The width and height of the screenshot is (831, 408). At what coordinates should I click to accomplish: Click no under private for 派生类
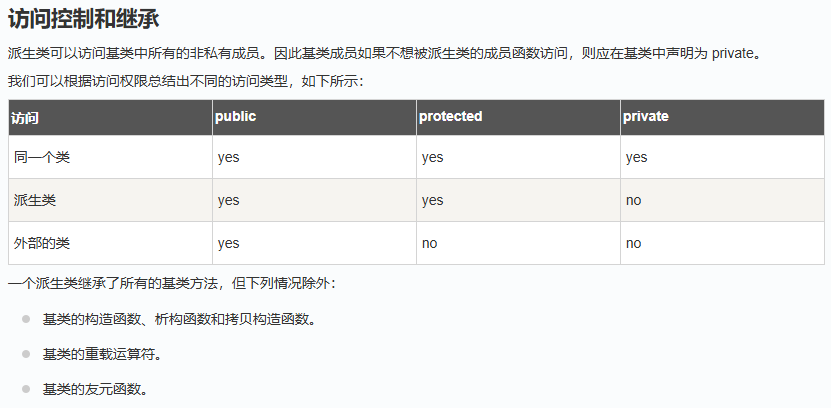633,200
